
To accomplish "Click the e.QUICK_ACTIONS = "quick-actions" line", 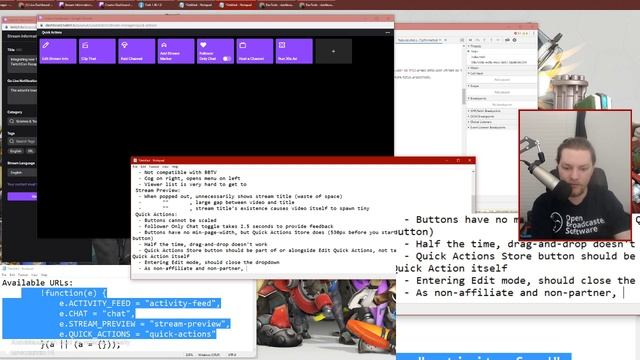I will 137,334.
